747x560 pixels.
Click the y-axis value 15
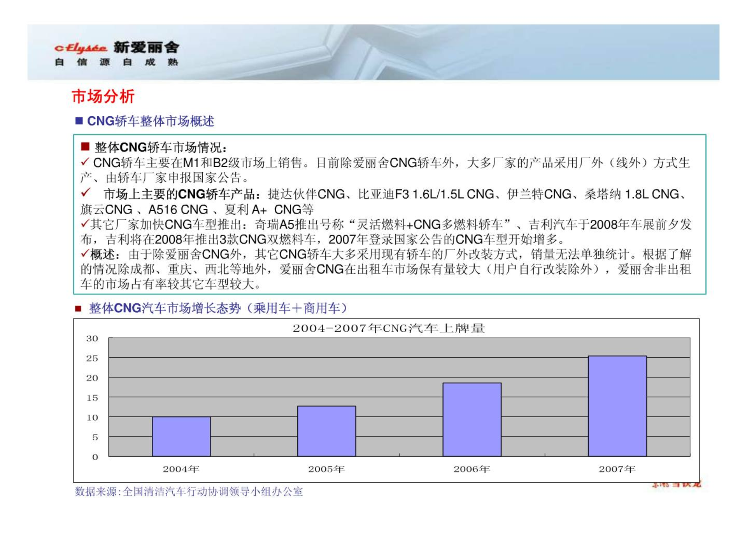tap(92, 398)
